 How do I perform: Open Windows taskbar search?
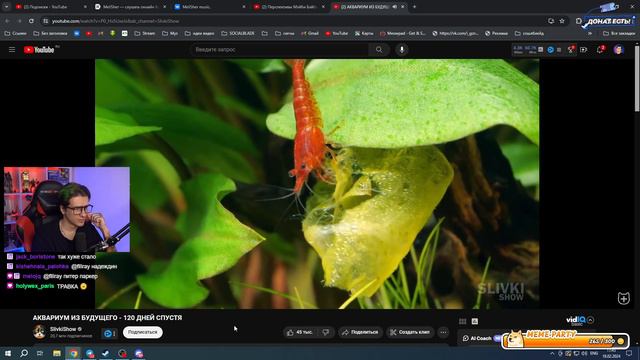(24, 353)
